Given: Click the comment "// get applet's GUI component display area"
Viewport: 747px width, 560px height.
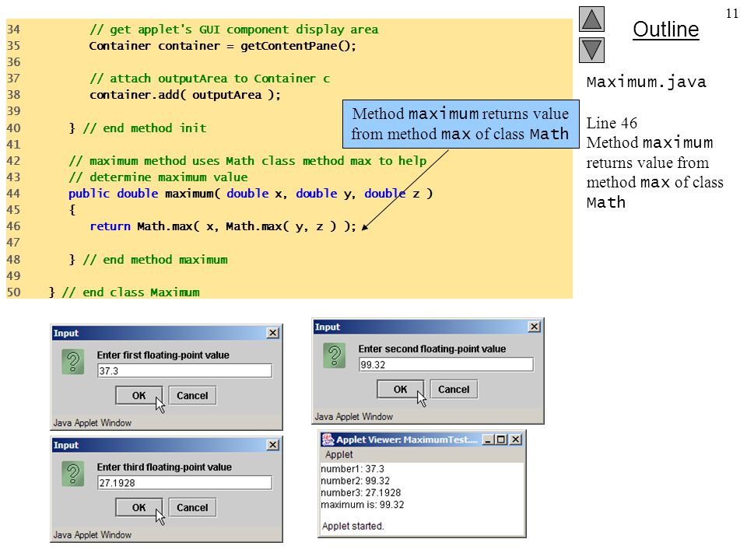Looking at the screenshot, I should 234,30.
